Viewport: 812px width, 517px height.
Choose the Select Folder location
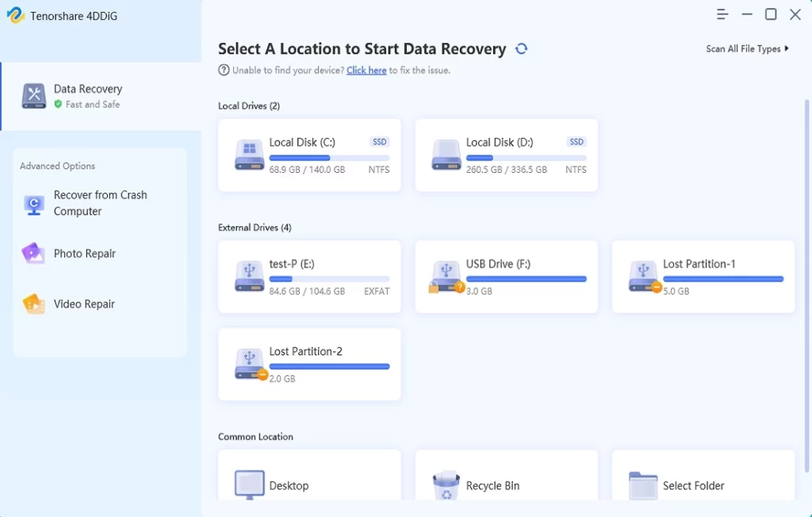click(x=703, y=475)
